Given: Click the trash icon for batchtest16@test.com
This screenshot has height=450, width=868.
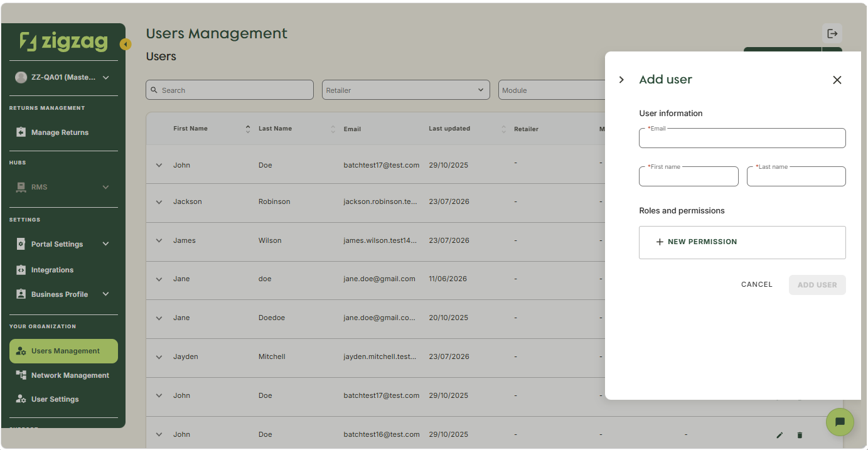Looking at the screenshot, I should coord(800,435).
